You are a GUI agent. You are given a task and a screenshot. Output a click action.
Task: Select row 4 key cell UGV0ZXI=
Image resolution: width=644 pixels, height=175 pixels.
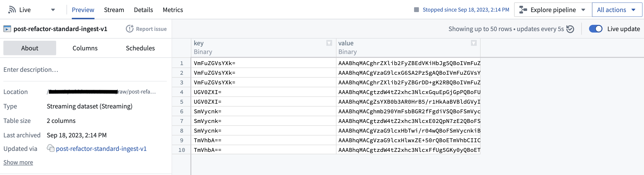pyautogui.click(x=264, y=92)
